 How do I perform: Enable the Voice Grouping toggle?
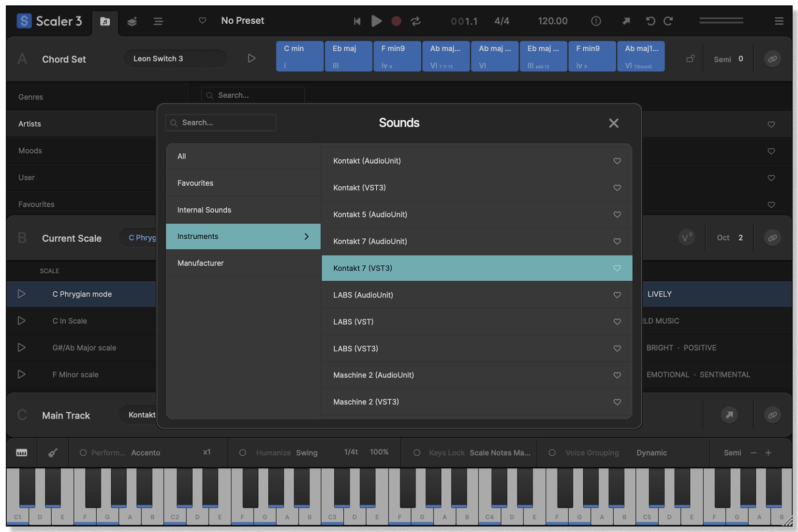[x=552, y=453]
